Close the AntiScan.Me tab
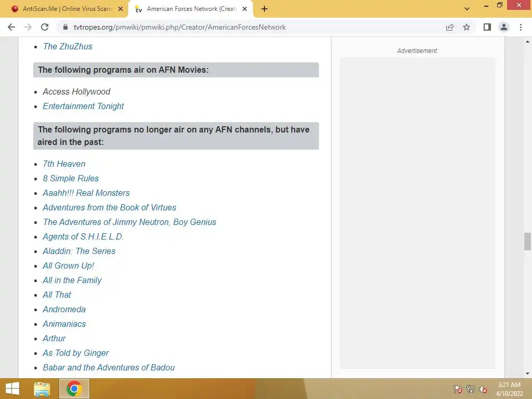532x399 pixels. [121, 9]
